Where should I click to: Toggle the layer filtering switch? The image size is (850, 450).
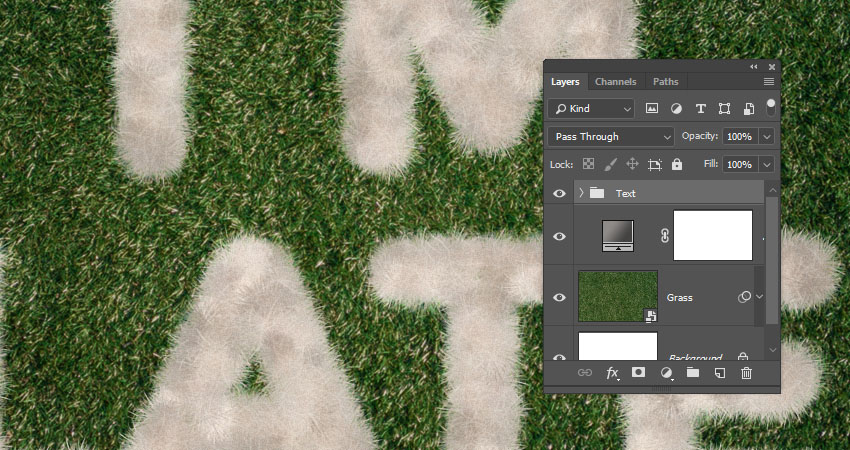tap(770, 107)
